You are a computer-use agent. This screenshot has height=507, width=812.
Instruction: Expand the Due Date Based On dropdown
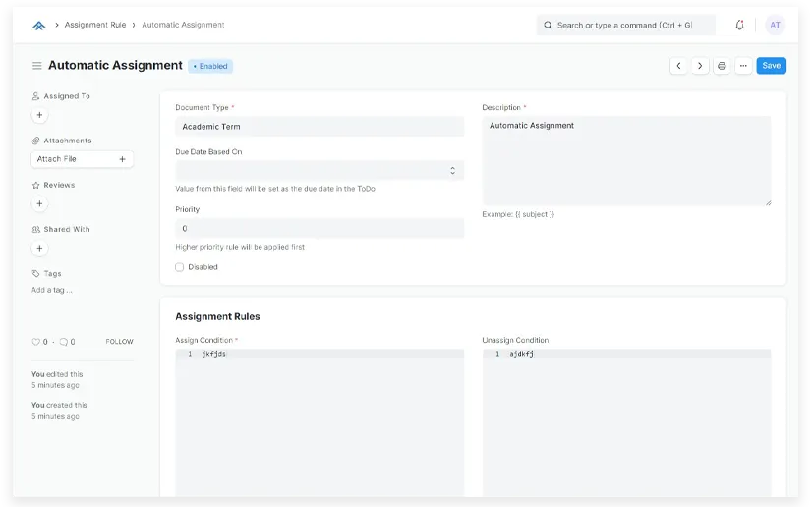point(319,170)
